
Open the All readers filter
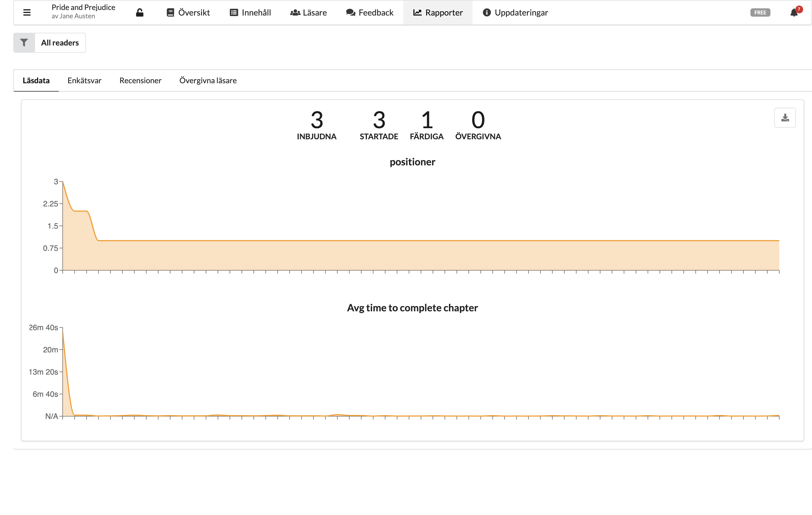pos(60,42)
